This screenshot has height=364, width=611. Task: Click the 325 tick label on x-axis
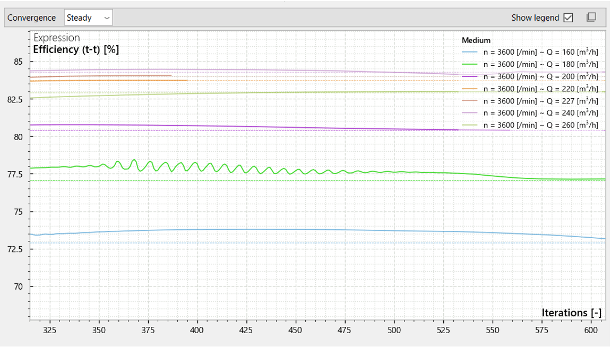click(x=50, y=330)
